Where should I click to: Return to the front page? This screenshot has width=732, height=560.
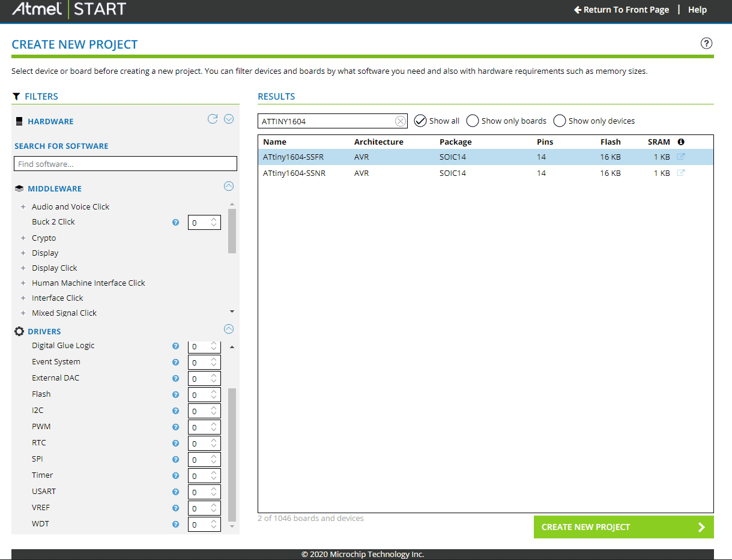coord(622,10)
